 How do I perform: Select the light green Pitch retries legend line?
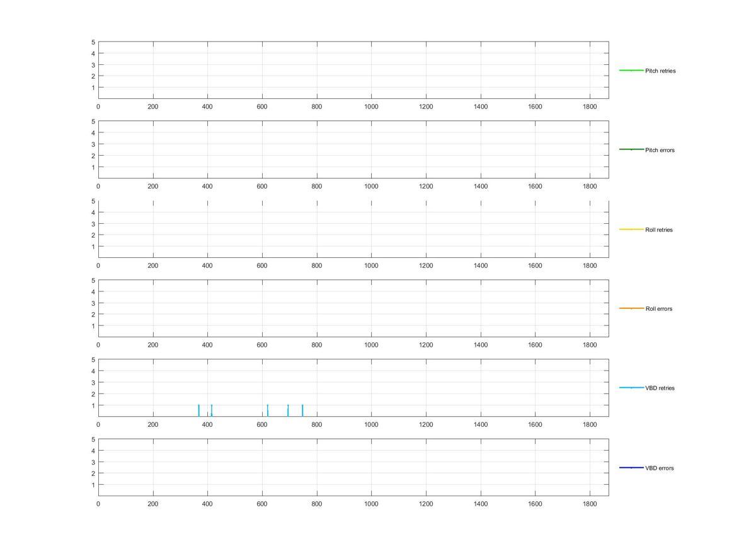click(x=631, y=71)
